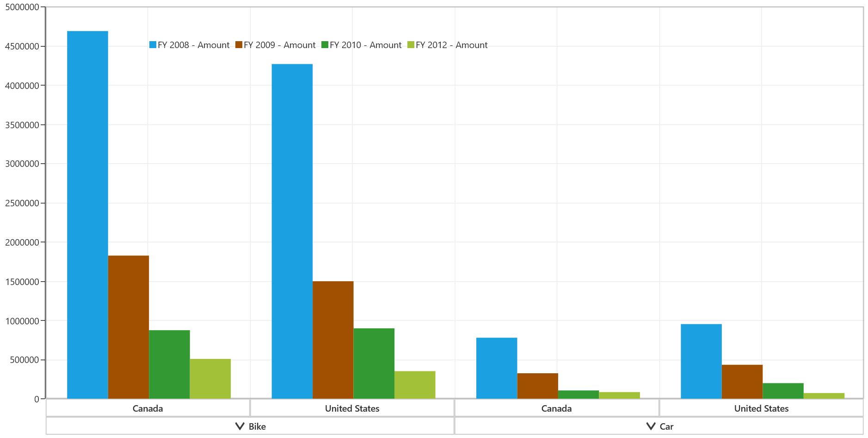Click the FY 2010 green legend swatch
The image size is (868, 438).
[x=325, y=45]
